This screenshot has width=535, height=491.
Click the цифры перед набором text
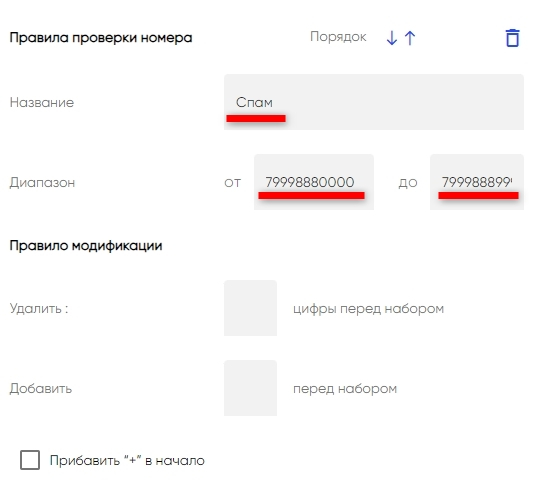coord(368,308)
